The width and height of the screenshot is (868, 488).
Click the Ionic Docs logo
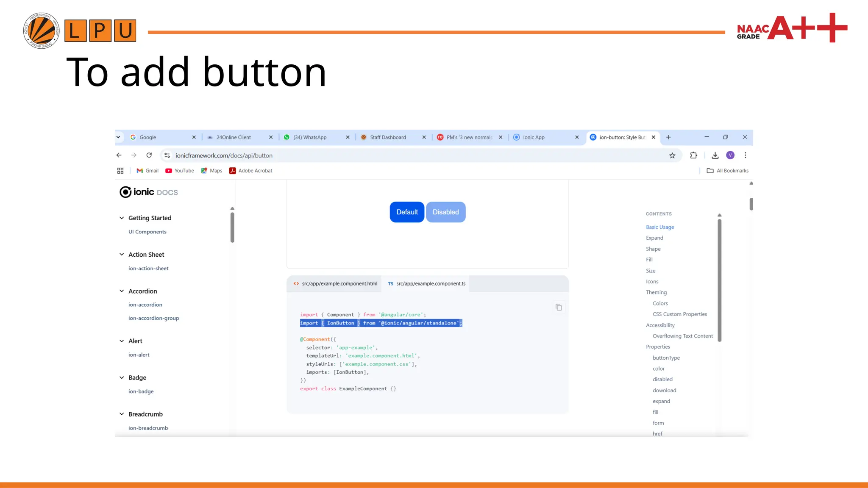149,192
